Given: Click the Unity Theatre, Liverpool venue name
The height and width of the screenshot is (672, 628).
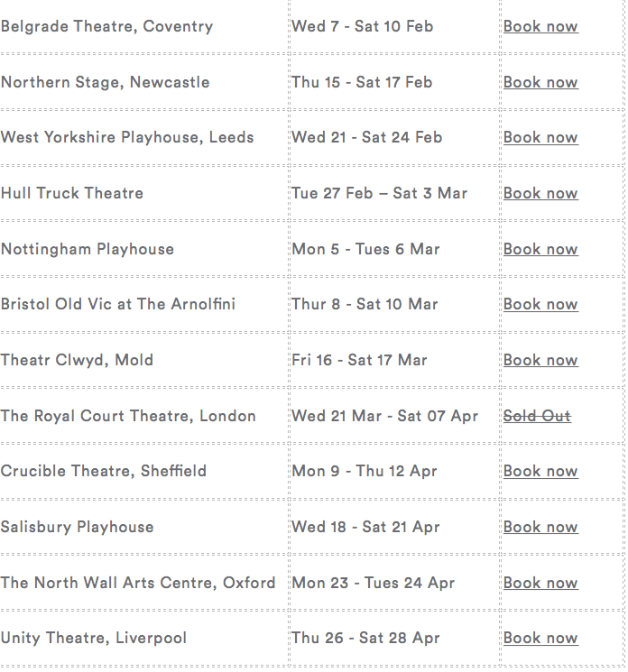Looking at the screenshot, I should click(94, 638).
